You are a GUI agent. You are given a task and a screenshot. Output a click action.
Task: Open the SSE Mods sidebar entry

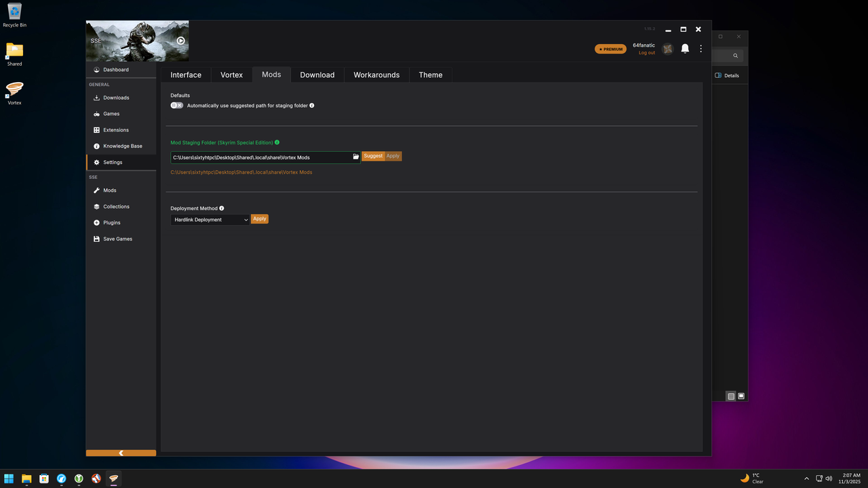pyautogui.click(x=121, y=190)
